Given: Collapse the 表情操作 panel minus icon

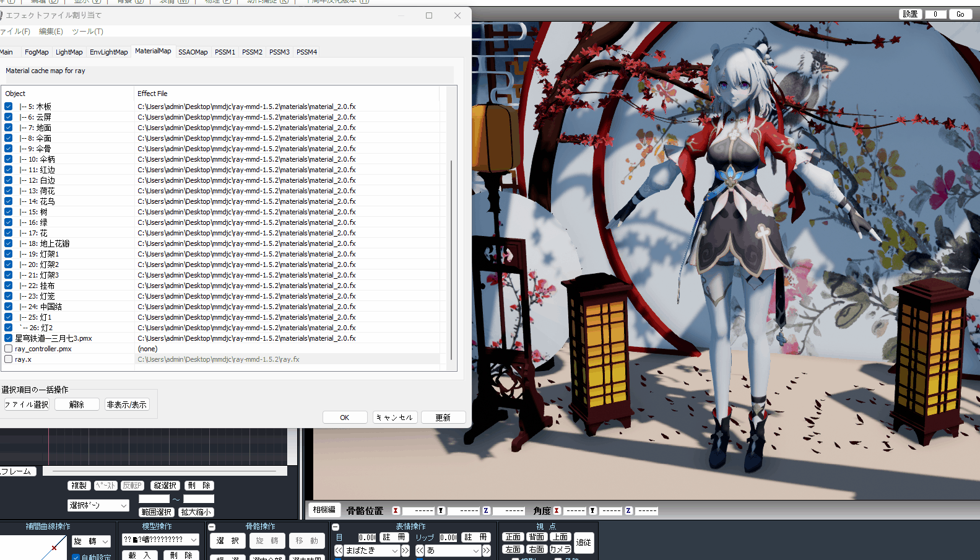Looking at the screenshot, I should (x=336, y=527).
